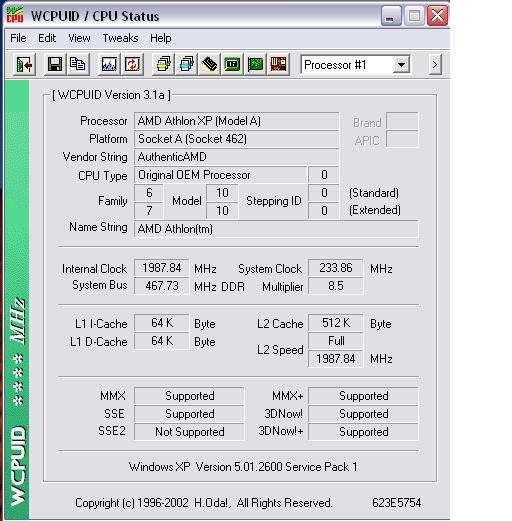Click the MMX+ Supported field

tap(363, 396)
